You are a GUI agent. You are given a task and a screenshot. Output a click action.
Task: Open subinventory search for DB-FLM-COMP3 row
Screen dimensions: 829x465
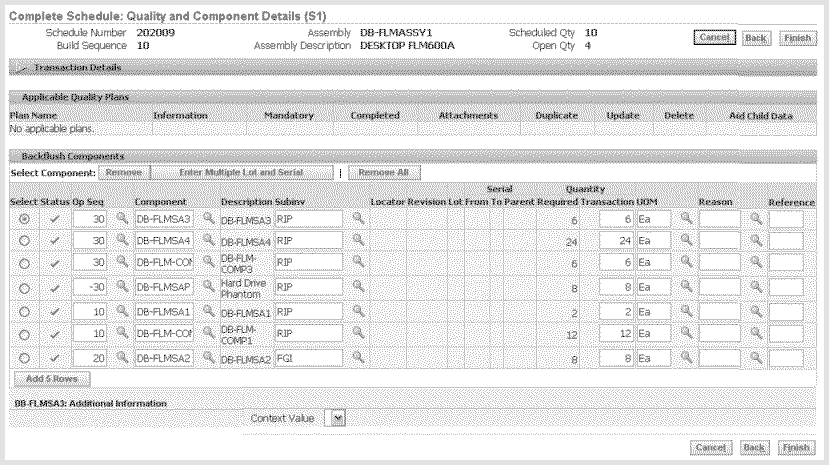tap(358, 261)
